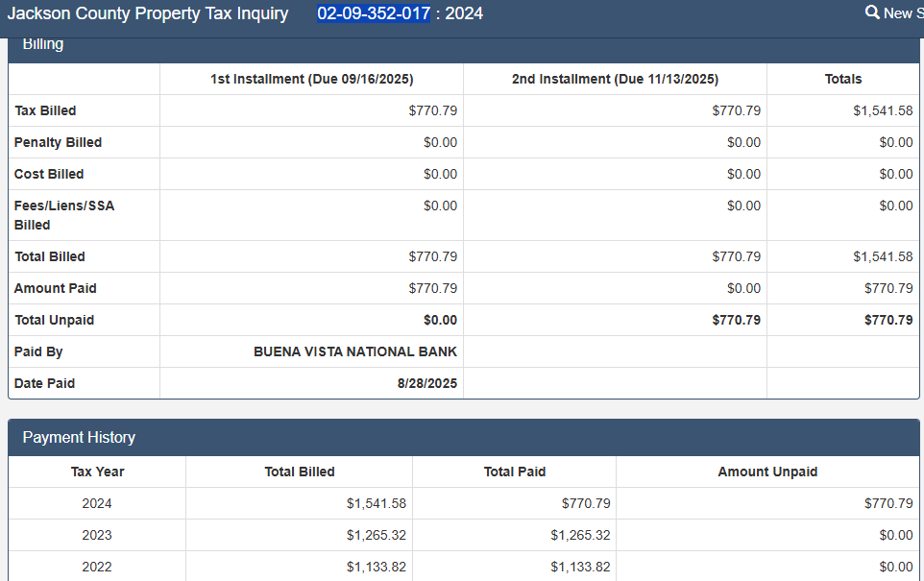Image resolution: width=924 pixels, height=581 pixels.
Task: Click the highlighted parcel number 02-09-352-017
Action: pos(373,13)
